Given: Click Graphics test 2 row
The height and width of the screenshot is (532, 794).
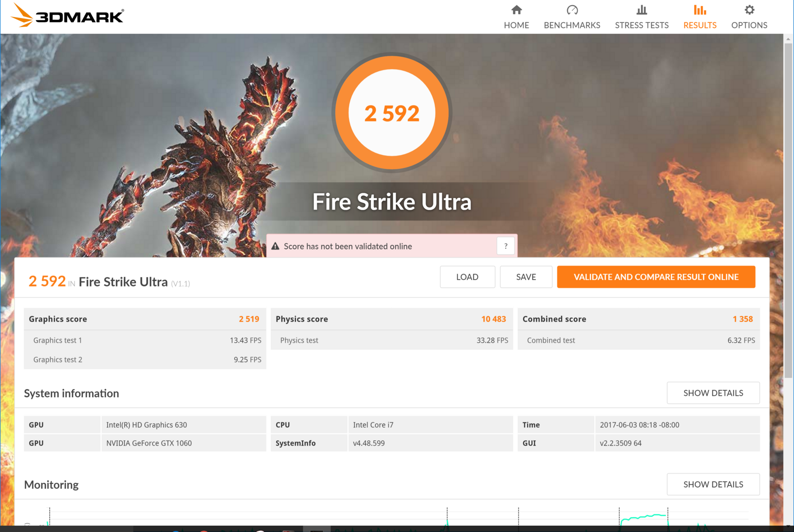Looking at the screenshot, I should (x=145, y=360).
